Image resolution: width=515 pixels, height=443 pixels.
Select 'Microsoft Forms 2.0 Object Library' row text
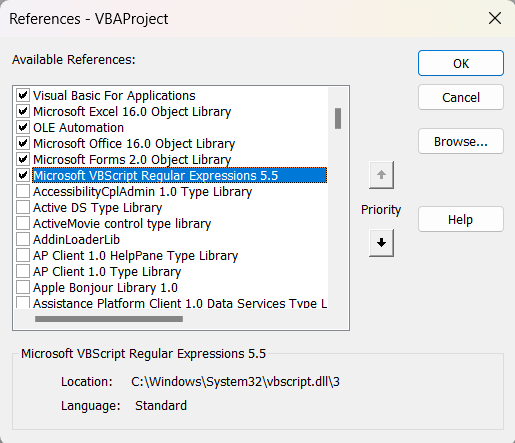(x=132, y=160)
